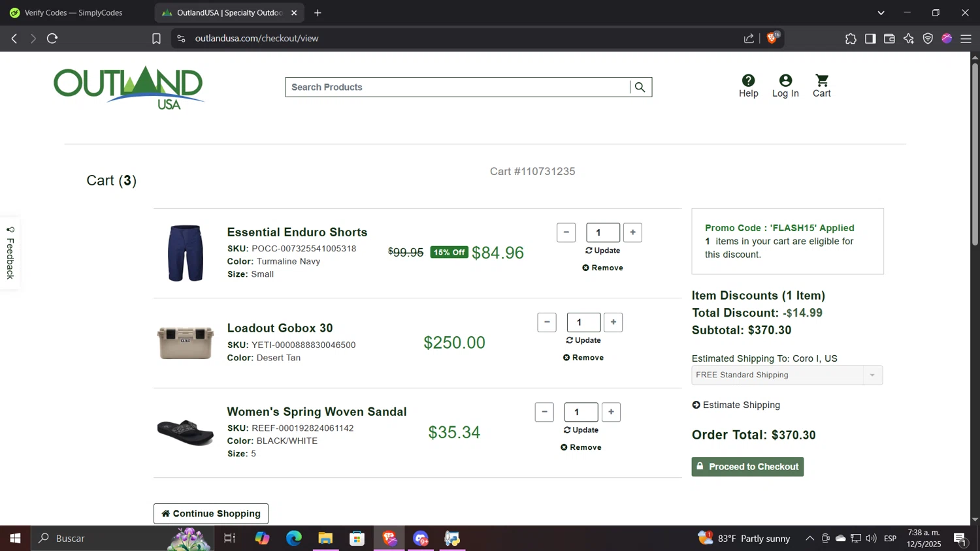Expand Estimate Shipping
Viewport: 980px width, 551px height.
click(736, 405)
